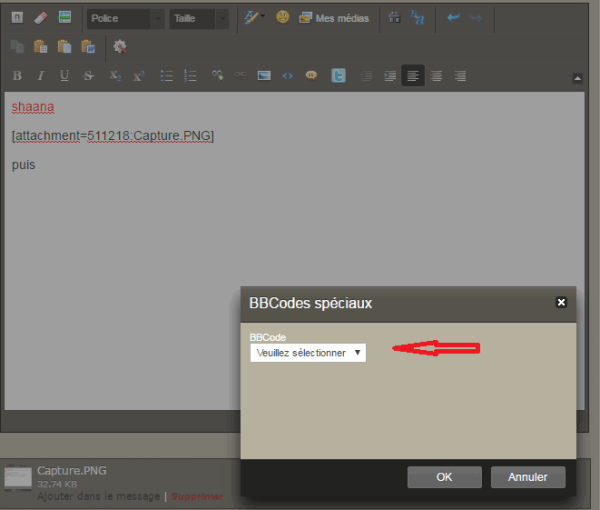Open the special BBCodes toolbar icon
Image resolution: width=600 pixels, height=510 pixels.
point(64,17)
